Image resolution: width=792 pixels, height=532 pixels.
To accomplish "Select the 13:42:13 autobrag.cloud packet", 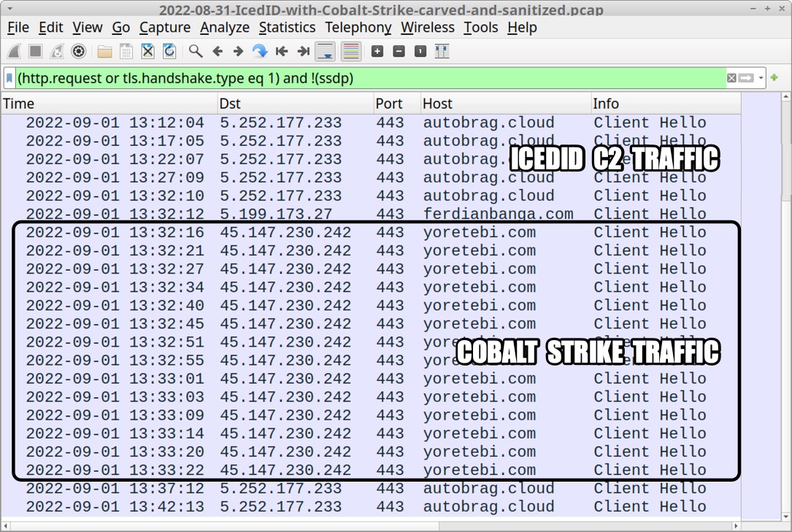I will tap(371, 506).
